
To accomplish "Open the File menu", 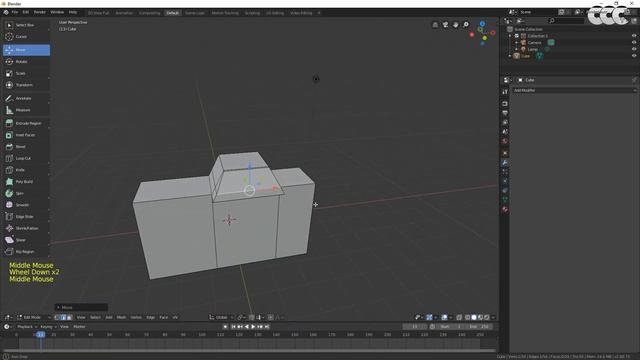I will pyautogui.click(x=15, y=13).
